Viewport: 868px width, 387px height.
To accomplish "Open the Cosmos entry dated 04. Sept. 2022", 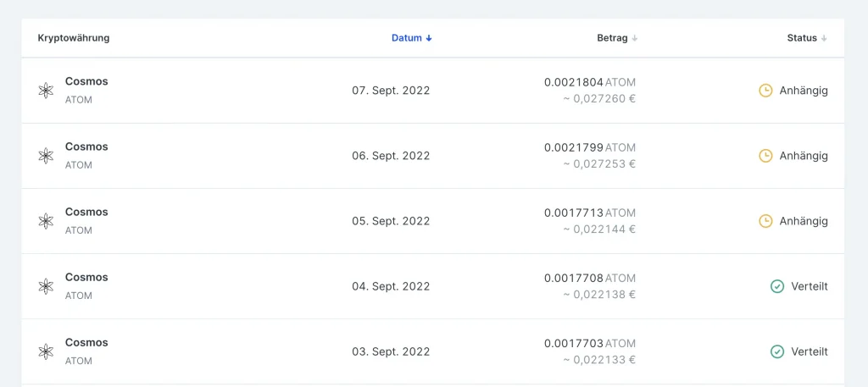I will point(86,278).
